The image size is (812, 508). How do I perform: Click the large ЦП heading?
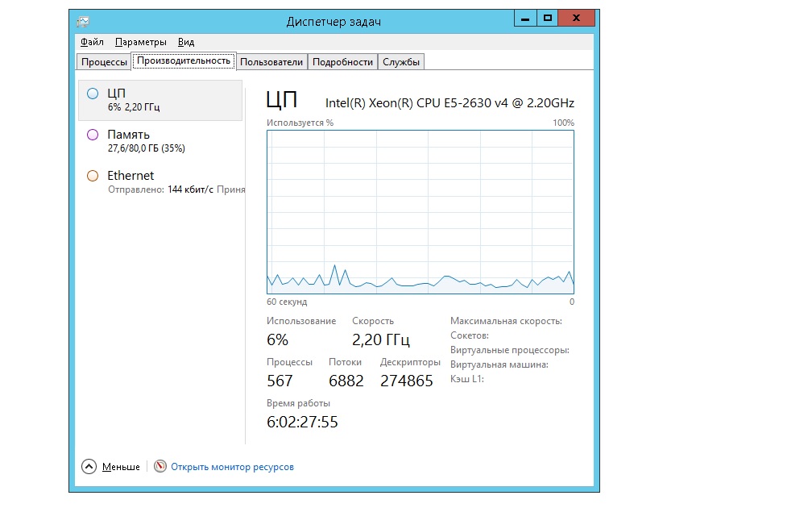pyautogui.click(x=282, y=99)
